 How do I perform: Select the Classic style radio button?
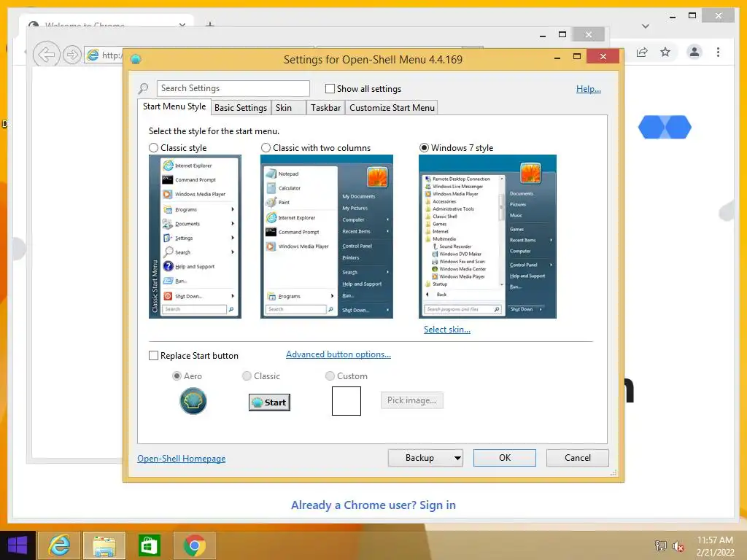tap(153, 147)
